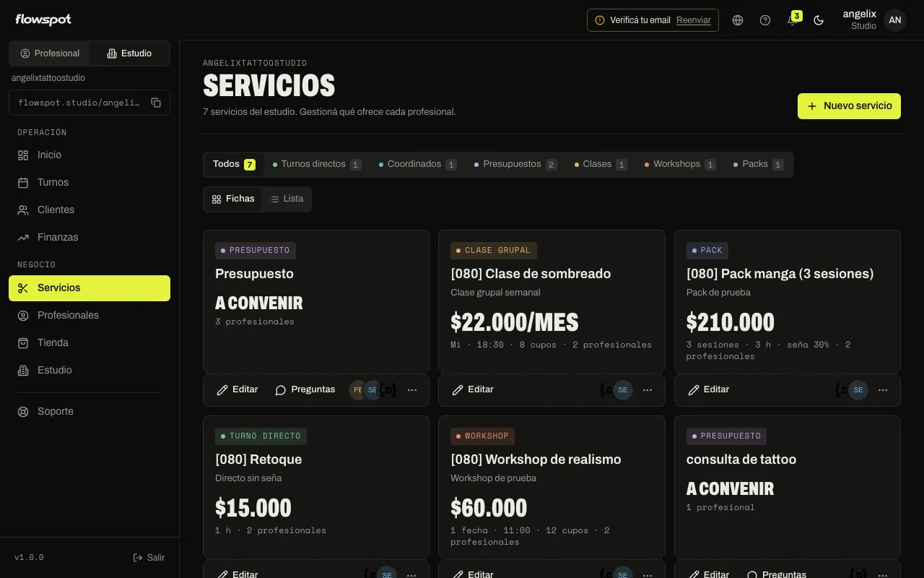Open the help question-mark icon
The height and width of the screenshot is (578, 924).
coord(765,20)
